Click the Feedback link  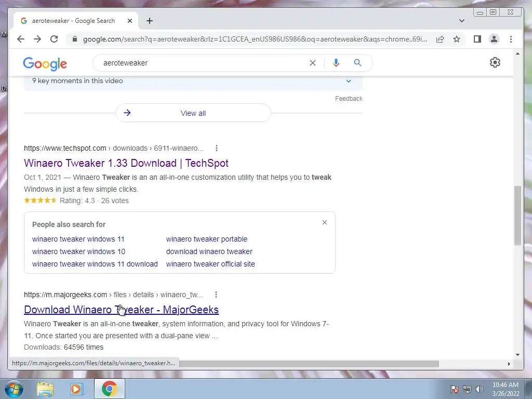[x=349, y=98]
